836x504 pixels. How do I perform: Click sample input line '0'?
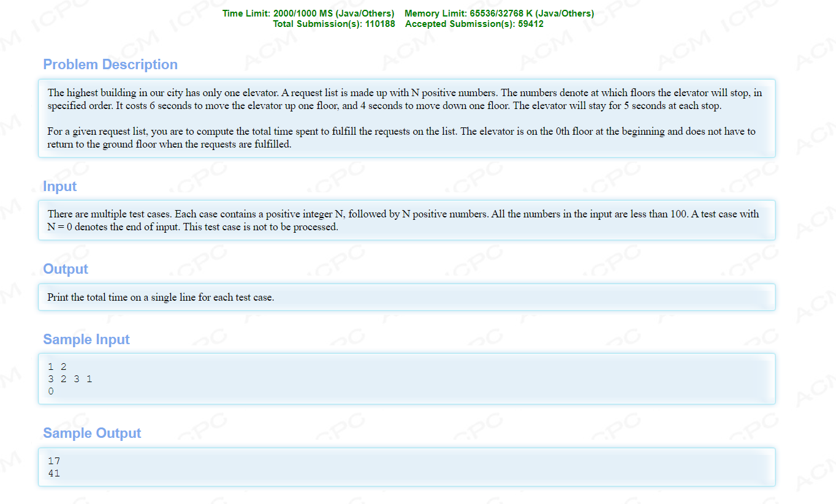51,391
